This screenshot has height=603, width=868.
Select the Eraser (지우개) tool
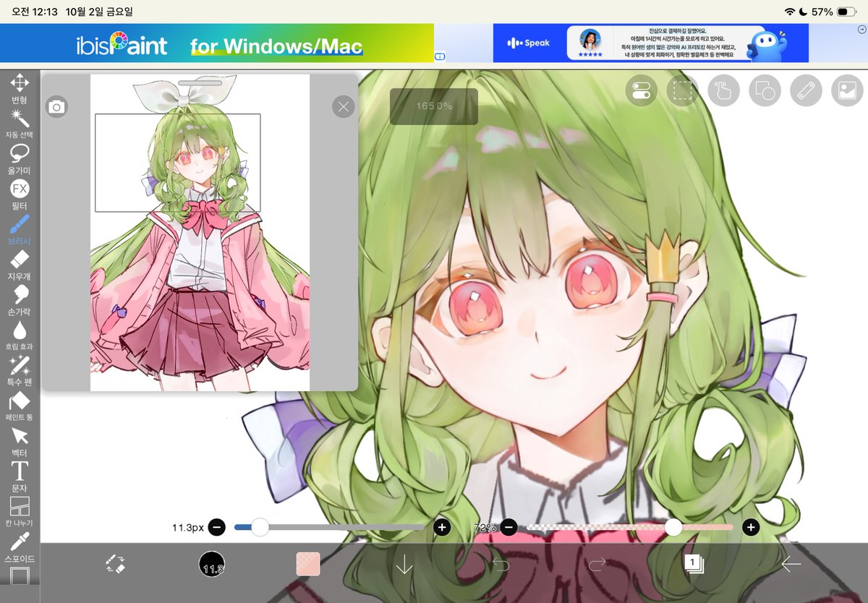point(20,265)
